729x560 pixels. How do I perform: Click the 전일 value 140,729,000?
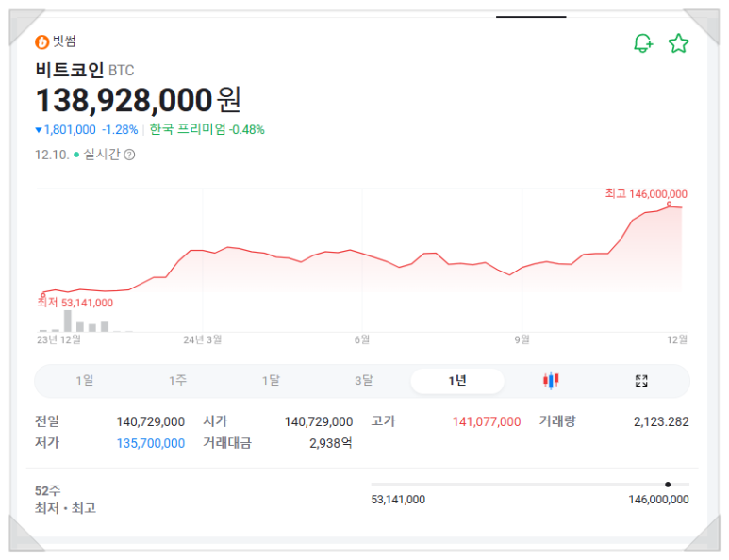point(151,421)
